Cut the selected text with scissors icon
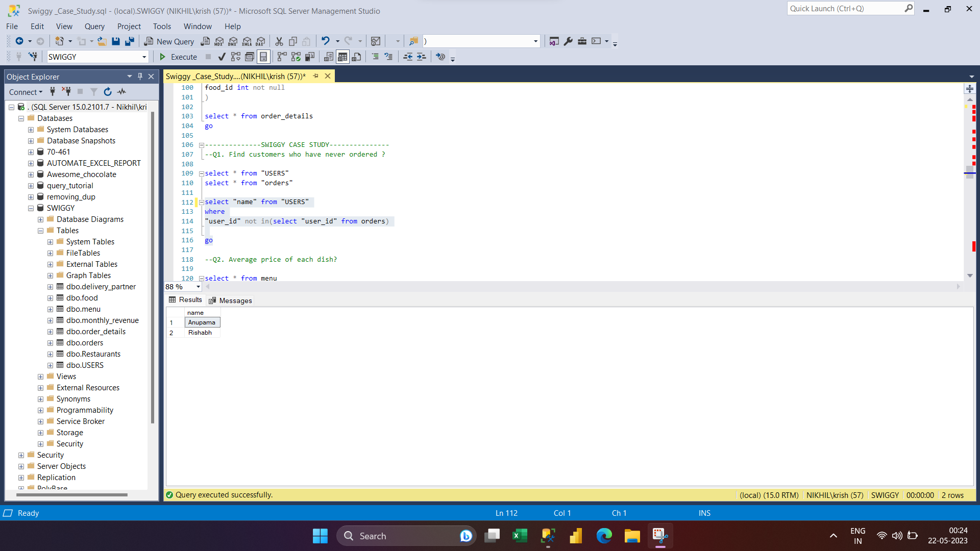Image resolution: width=980 pixels, height=551 pixels. 279,41
